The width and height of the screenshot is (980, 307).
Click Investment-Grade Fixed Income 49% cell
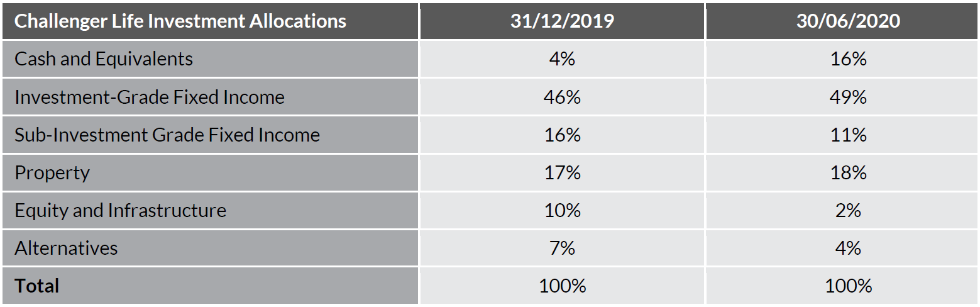[x=848, y=97]
